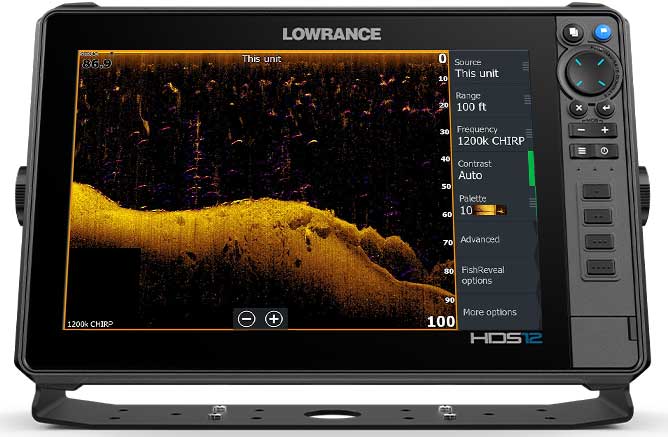Hit the hardware zoom plus key
The image size is (668, 437).
click(605, 130)
